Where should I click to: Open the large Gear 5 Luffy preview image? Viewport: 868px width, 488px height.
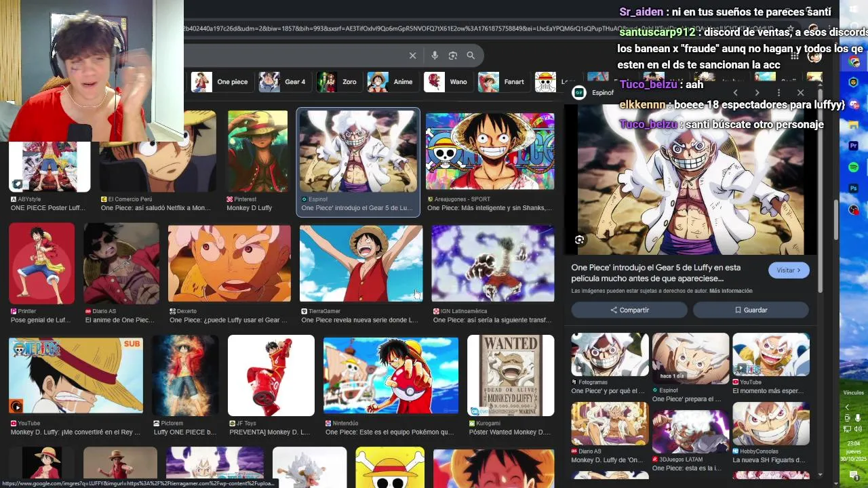(690, 180)
